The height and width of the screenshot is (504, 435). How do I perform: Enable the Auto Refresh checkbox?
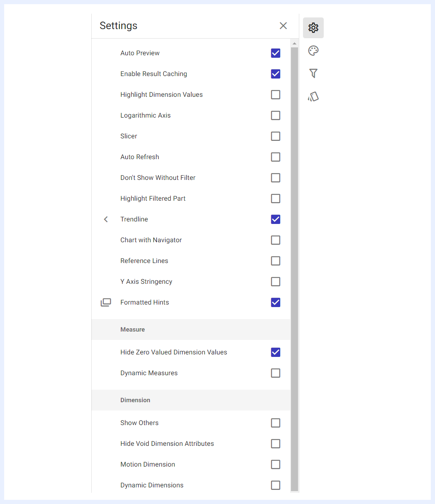tap(276, 157)
